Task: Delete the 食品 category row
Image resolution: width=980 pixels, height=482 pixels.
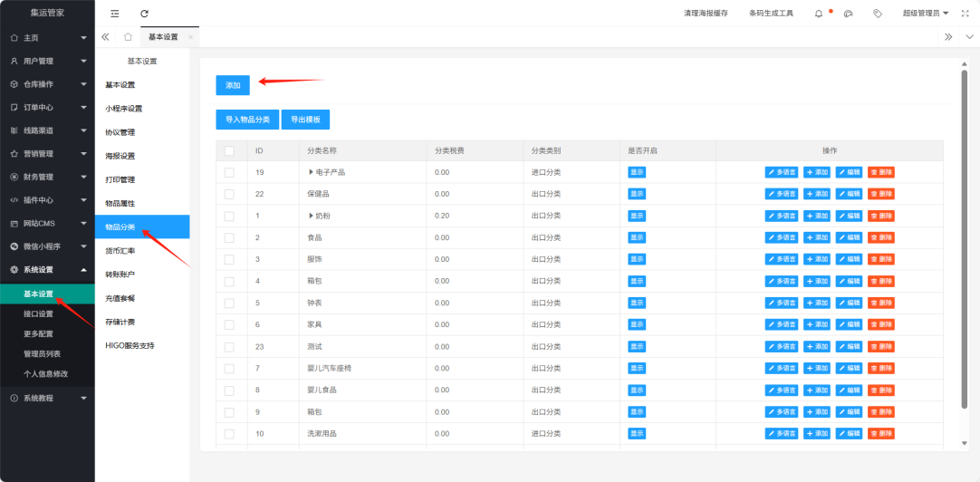Action: [x=881, y=237]
